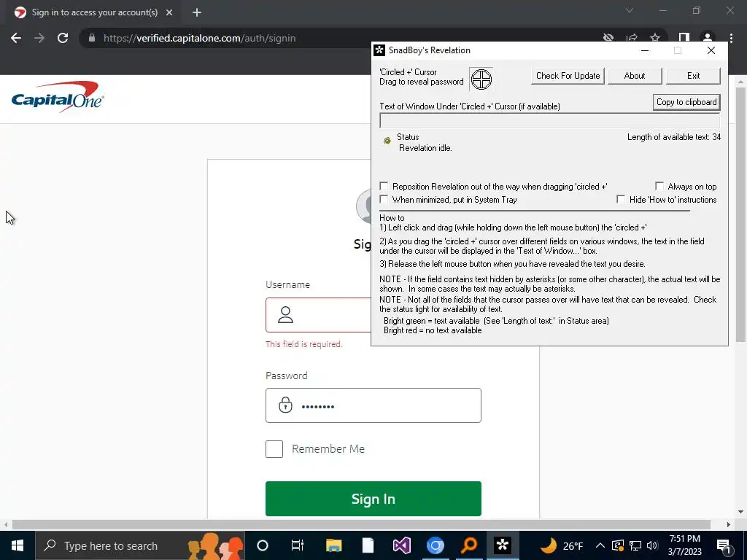Open the orange magnifier taskbar app
The height and width of the screenshot is (560, 747).
[x=469, y=545]
